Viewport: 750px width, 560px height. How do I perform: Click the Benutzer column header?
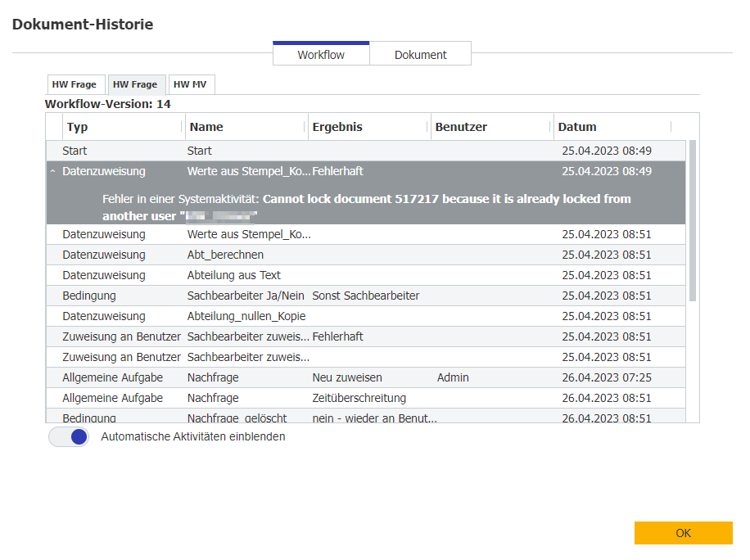click(461, 127)
